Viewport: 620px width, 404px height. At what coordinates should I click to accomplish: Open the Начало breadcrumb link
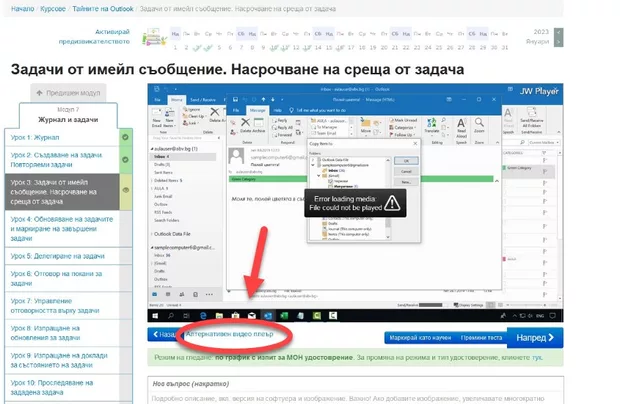click(x=23, y=9)
